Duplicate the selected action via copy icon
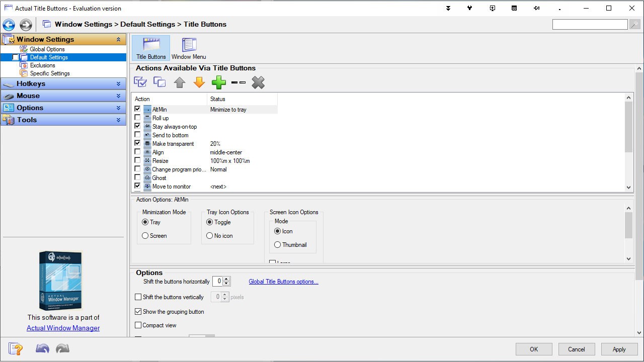 coord(159,81)
